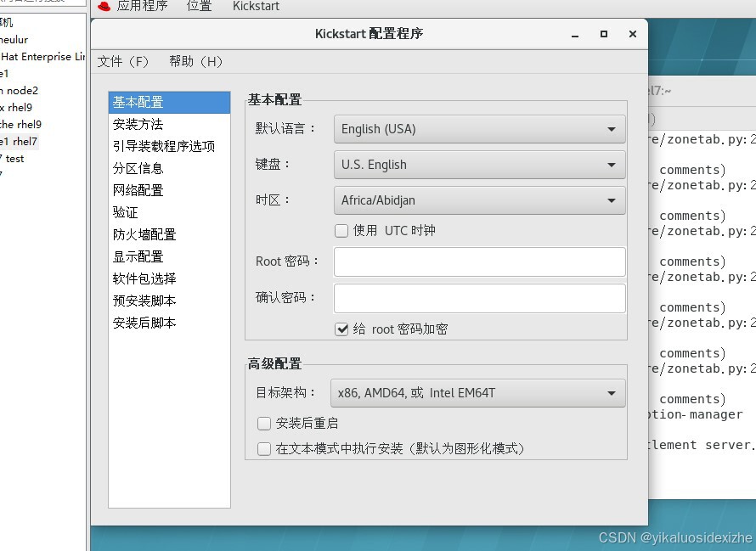This screenshot has width=756, height=551.
Task: Select 网络配置 in the sidebar
Action: [169, 190]
